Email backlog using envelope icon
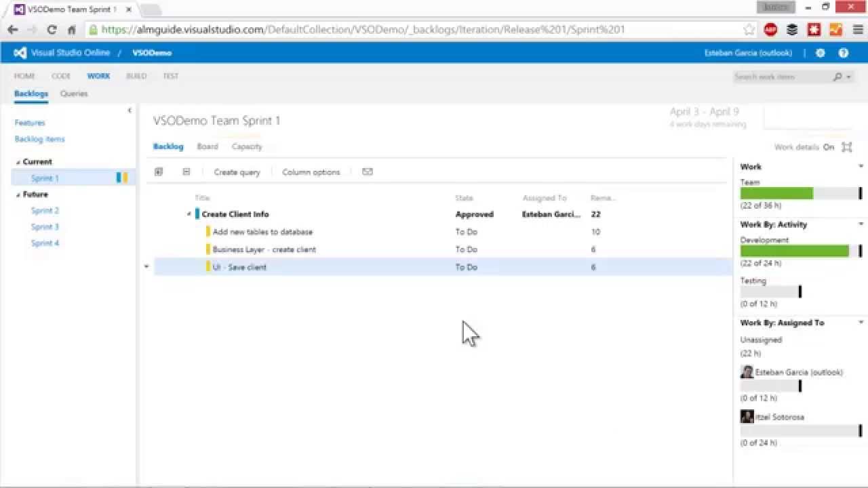The width and height of the screenshot is (868, 488). click(368, 172)
